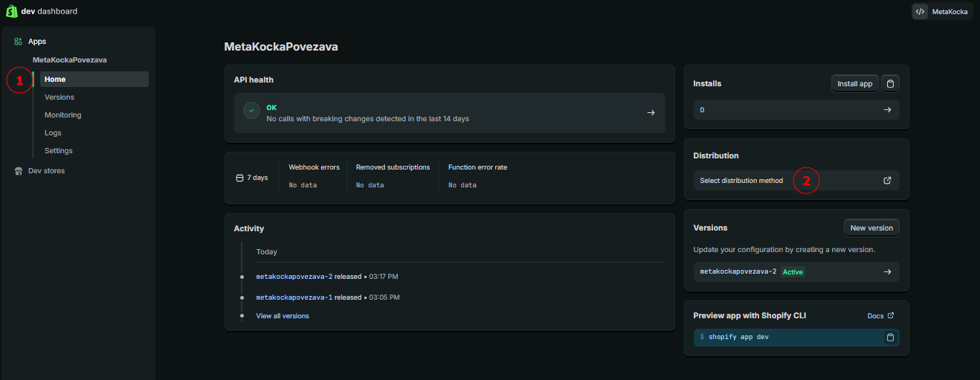Image resolution: width=980 pixels, height=380 pixels.
Task: Click the API health card heading
Action: pos(254,80)
